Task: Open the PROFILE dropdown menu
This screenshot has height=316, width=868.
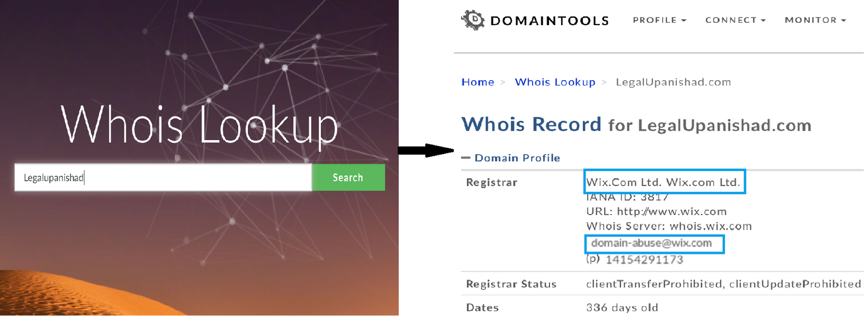Action: [659, 20]
